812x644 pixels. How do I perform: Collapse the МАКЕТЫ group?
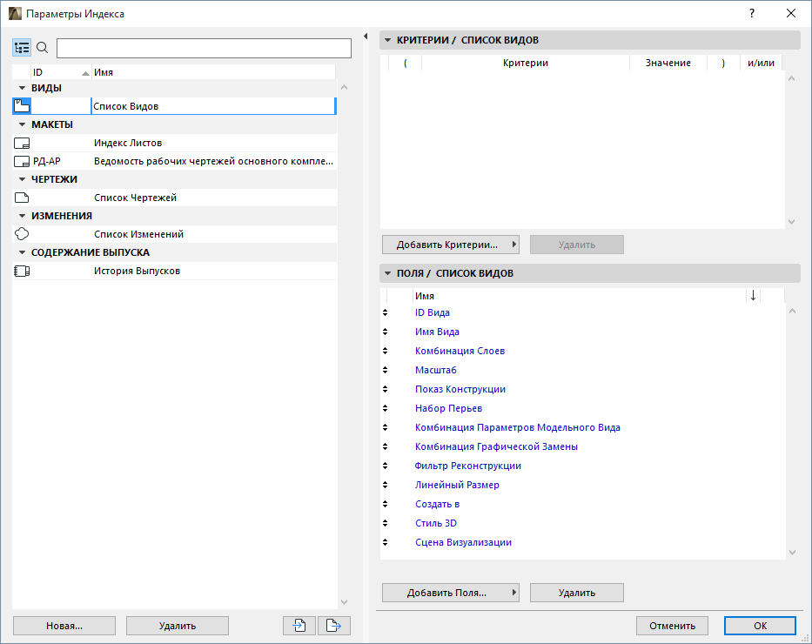click(23, 124)
